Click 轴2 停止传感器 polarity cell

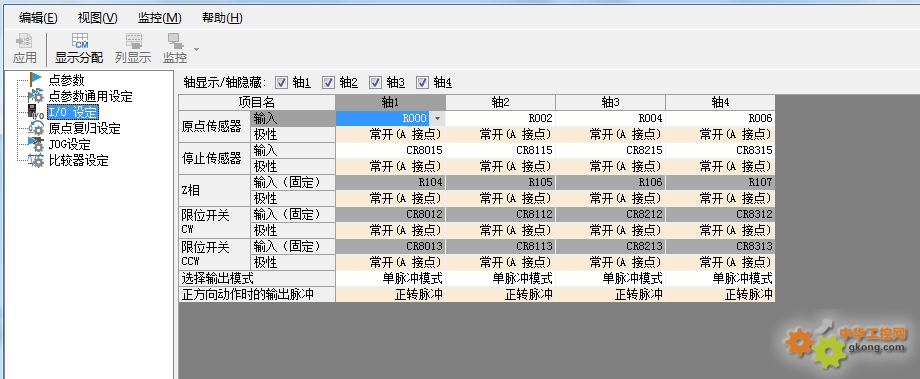(500, 167)
